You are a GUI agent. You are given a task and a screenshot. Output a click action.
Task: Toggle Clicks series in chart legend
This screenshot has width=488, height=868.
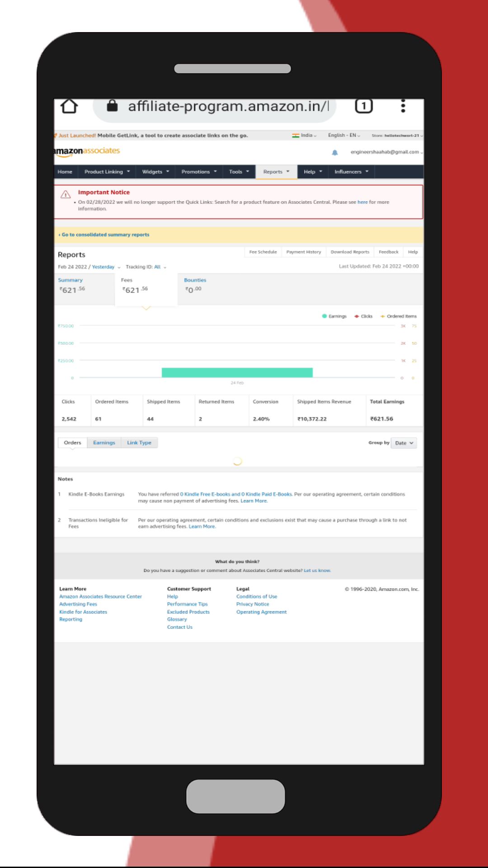click(364, 316)
